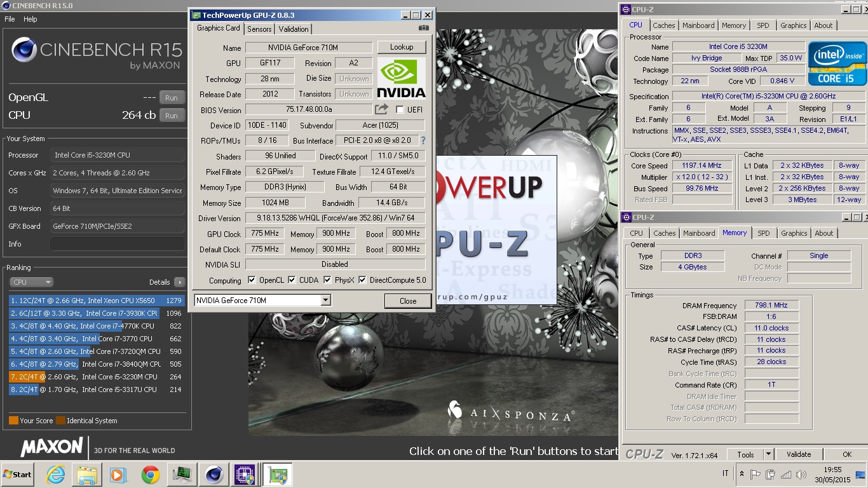This screenshot has width=868, height=488.
Task: Open SPD tab in CPU-Z Memory timings window
Action: (764, 233)
